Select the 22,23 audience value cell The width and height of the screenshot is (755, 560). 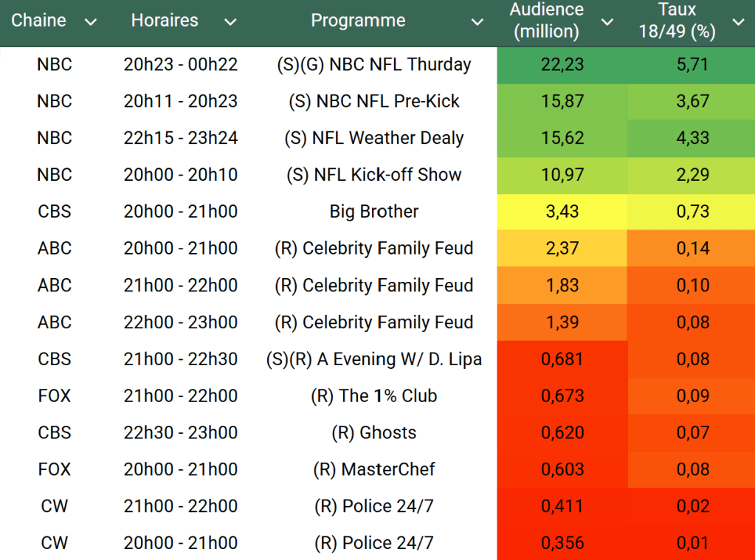pos(562,64)
